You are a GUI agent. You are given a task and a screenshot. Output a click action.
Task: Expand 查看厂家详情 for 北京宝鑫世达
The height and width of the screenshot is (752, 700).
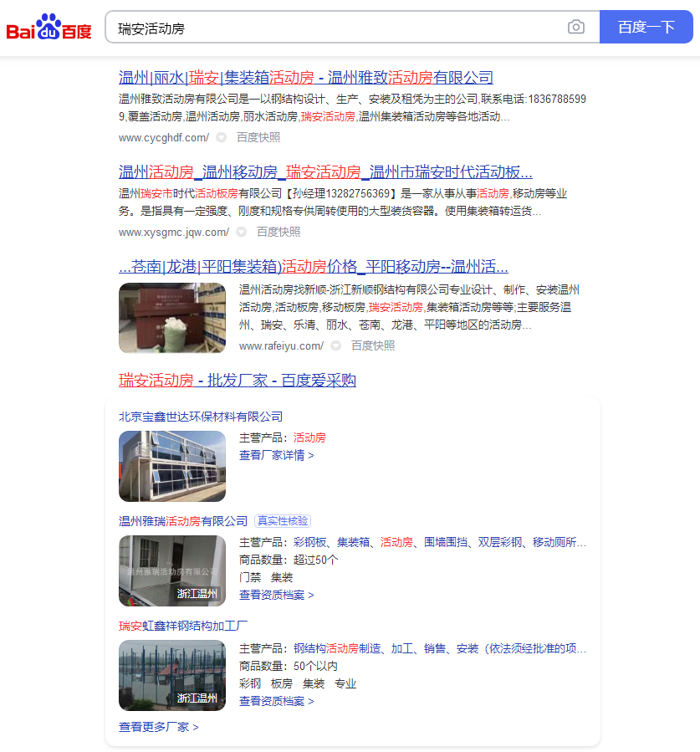click(276, 455)
